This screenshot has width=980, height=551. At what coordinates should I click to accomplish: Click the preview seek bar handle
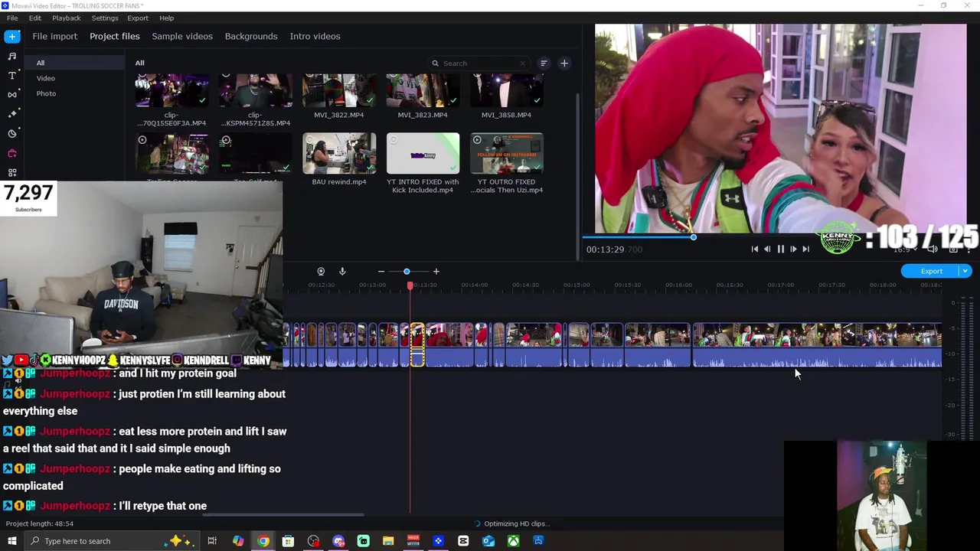point(693,237)
